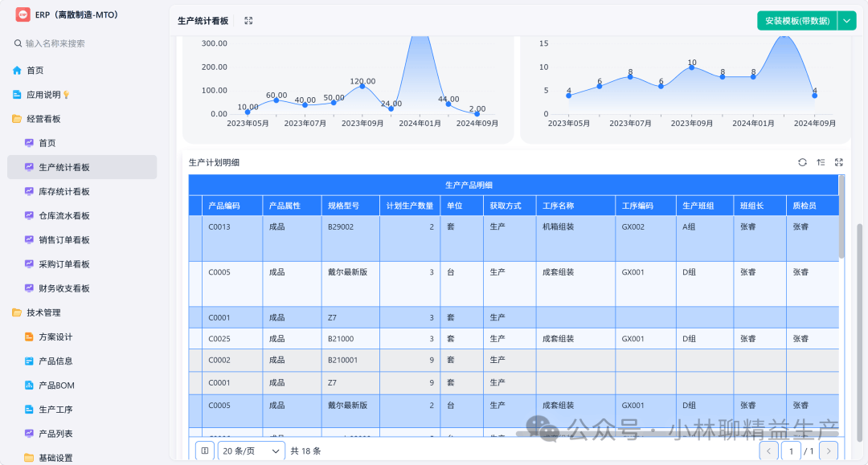Image resolution: width=868 pixels, height=465 pixels.
Task: Click the 计划生产数量 column header
Action: (x=410, y=206)
